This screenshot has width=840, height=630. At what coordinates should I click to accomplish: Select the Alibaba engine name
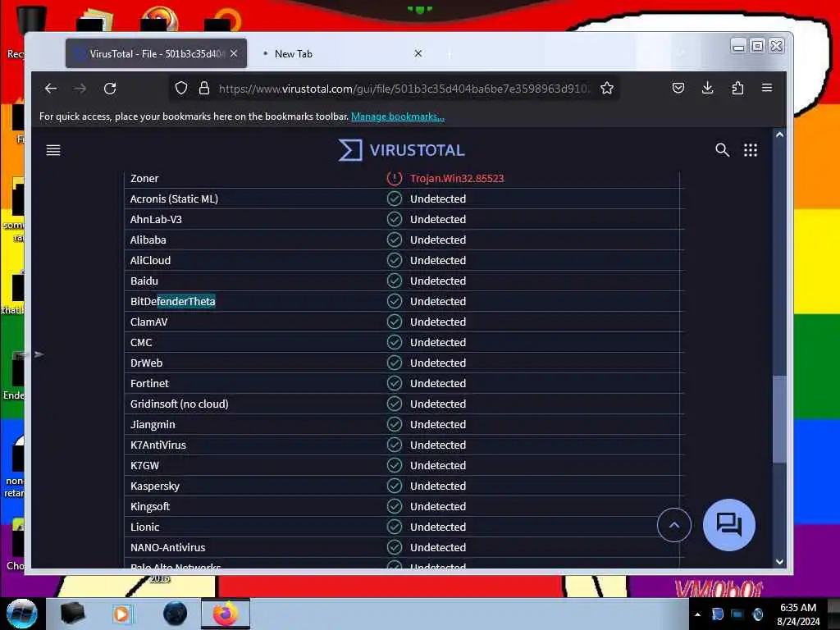148,240
